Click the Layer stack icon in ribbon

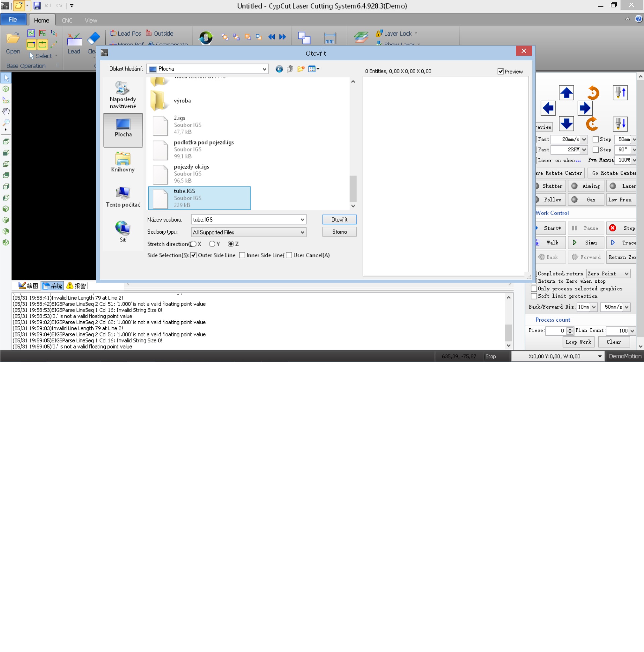(361, 37)
